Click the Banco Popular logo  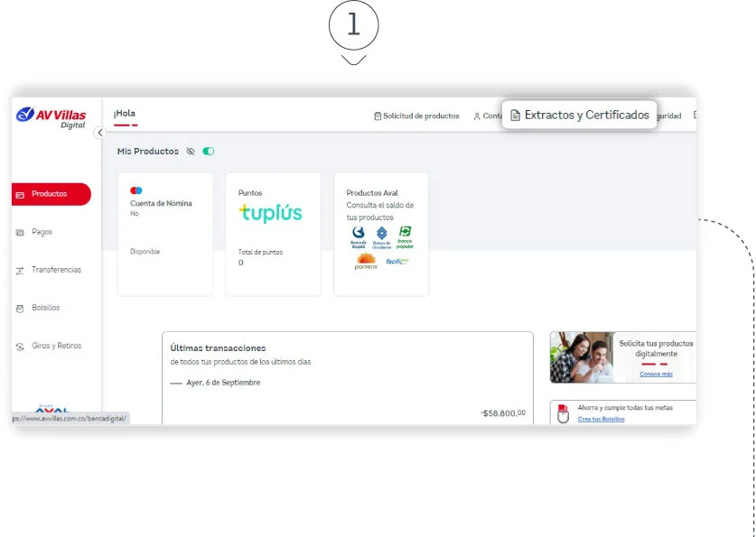click(405, 236)
